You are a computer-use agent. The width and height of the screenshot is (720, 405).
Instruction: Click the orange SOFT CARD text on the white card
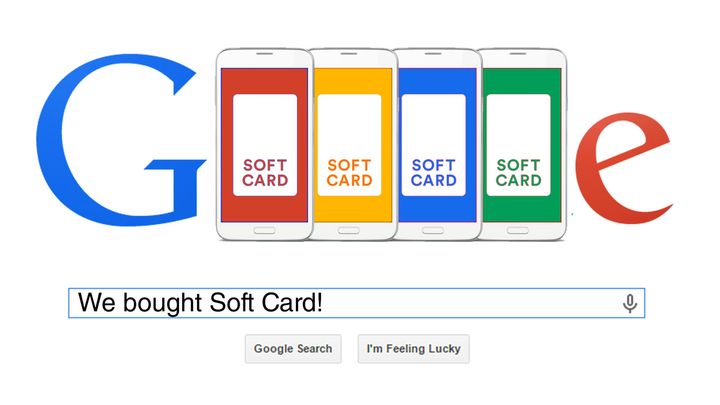tap(349, 173)
